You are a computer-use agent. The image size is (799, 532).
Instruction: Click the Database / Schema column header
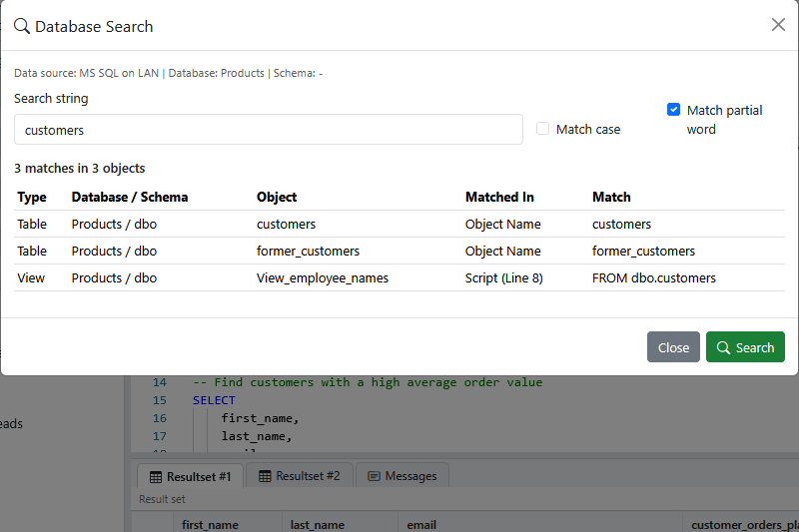tap(130, 197)
